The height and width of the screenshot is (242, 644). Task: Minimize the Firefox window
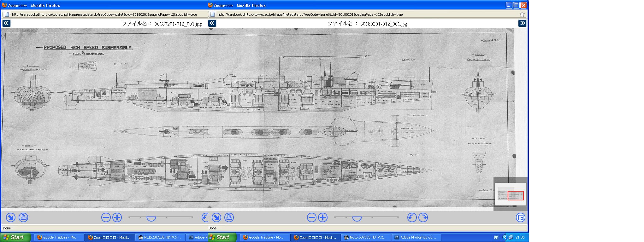[509, 5]
